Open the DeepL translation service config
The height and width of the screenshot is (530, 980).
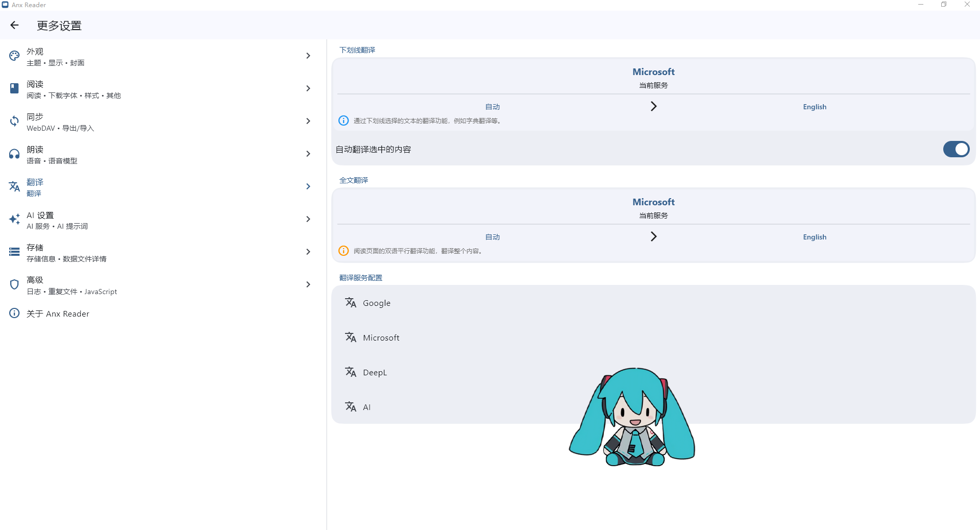coord(375,372)
